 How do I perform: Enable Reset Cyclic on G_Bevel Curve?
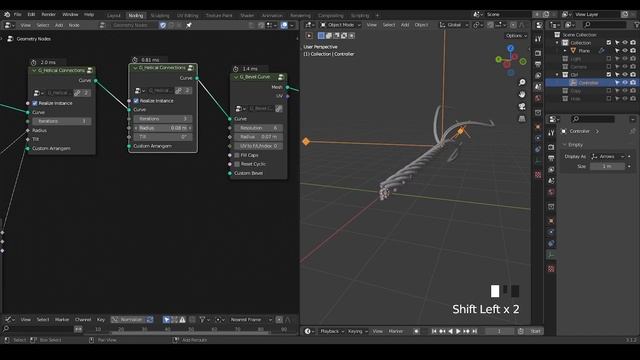pyautogui.click(x=237, y=164)
